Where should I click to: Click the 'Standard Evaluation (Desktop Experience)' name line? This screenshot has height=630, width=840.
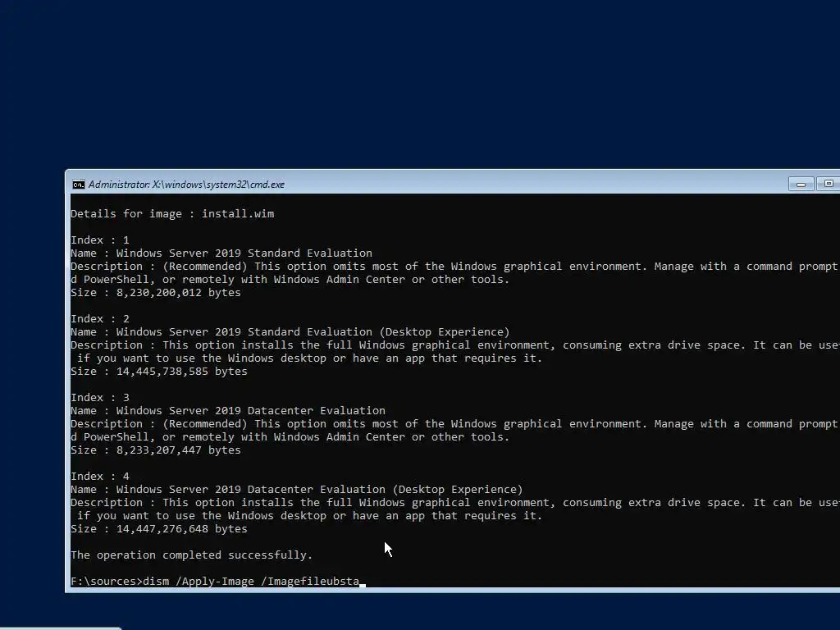click(290, 331)
